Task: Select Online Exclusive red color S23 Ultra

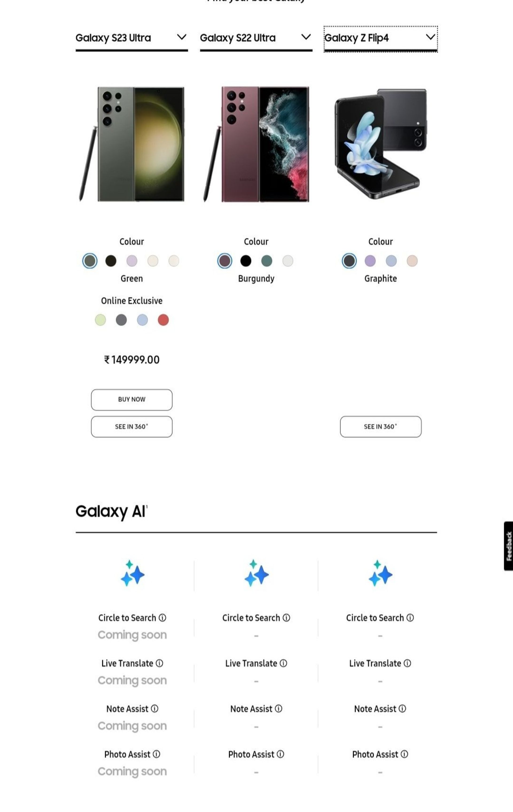Action: pos(163,320)
